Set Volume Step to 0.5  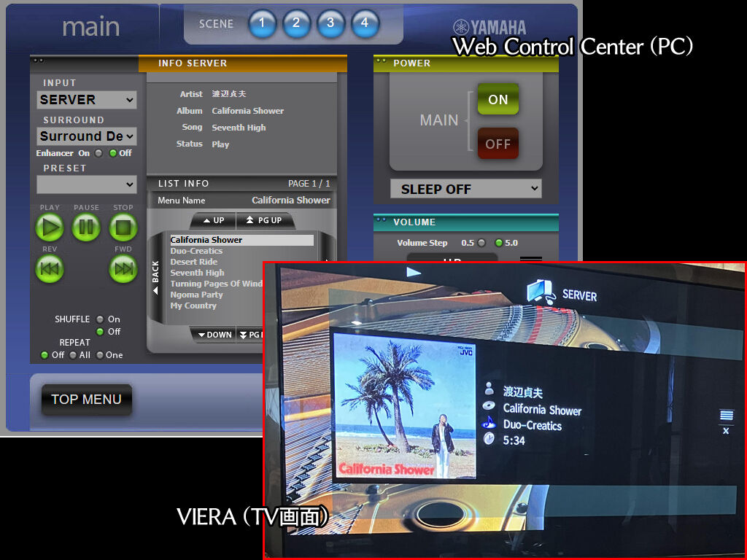[x=481, y=243]
